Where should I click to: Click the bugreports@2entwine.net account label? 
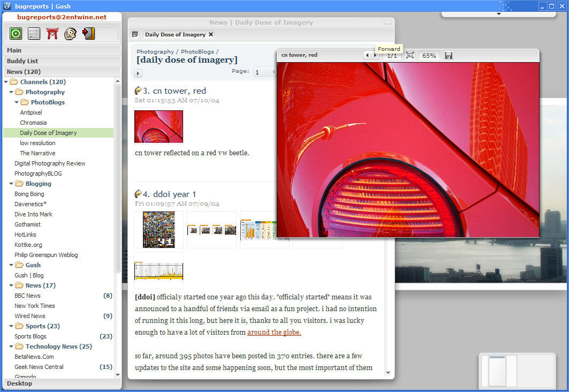click(x=62, y=17)
